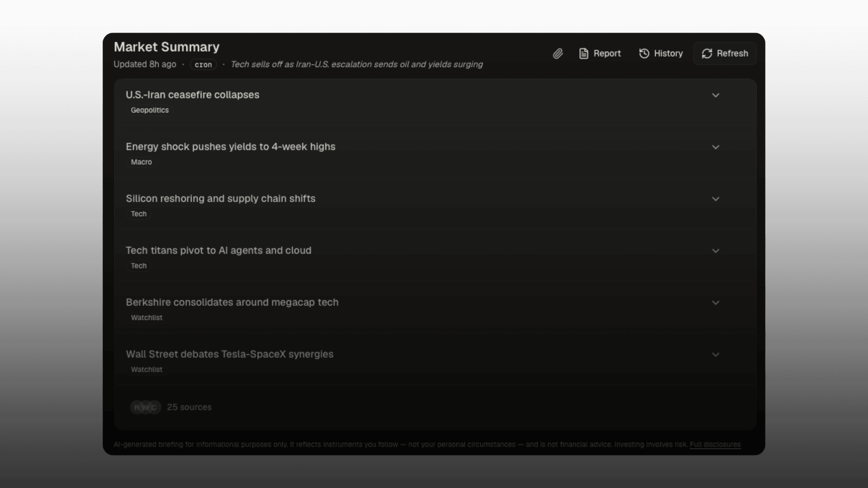Click the U.S.-Iran ceasefire collapses headline
Viewport: 868px width, 488px height.
coord(192,95)
